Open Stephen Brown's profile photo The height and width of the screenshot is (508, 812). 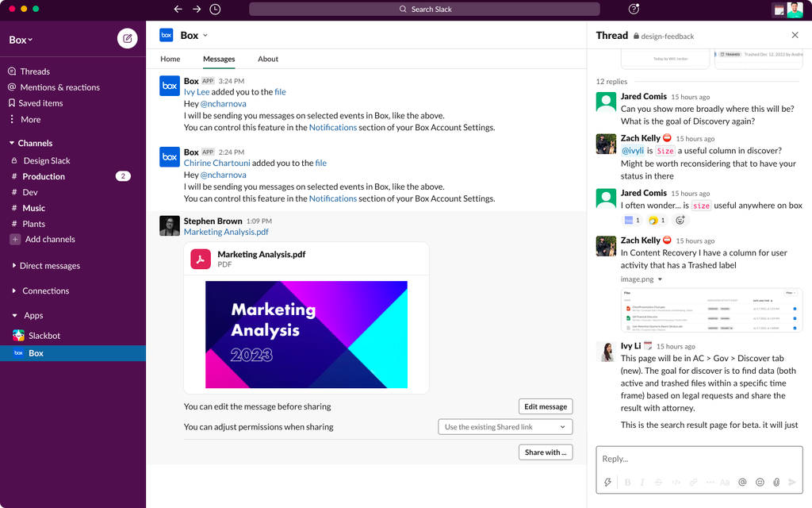tap(170, 225)
